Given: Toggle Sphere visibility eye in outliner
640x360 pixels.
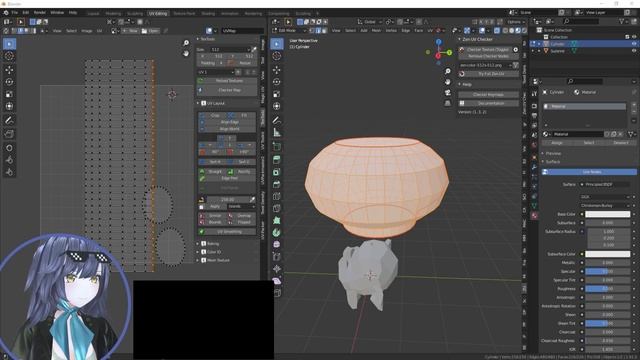Looking at the screenshot, I should click(634, 51).
